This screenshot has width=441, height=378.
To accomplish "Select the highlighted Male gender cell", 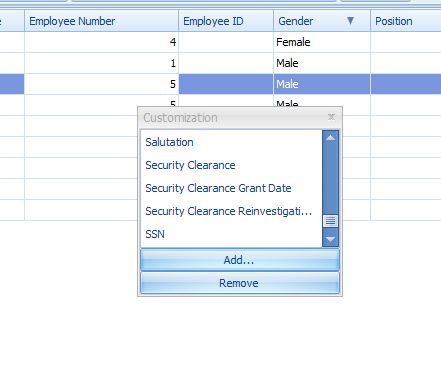I will [322, 84].
